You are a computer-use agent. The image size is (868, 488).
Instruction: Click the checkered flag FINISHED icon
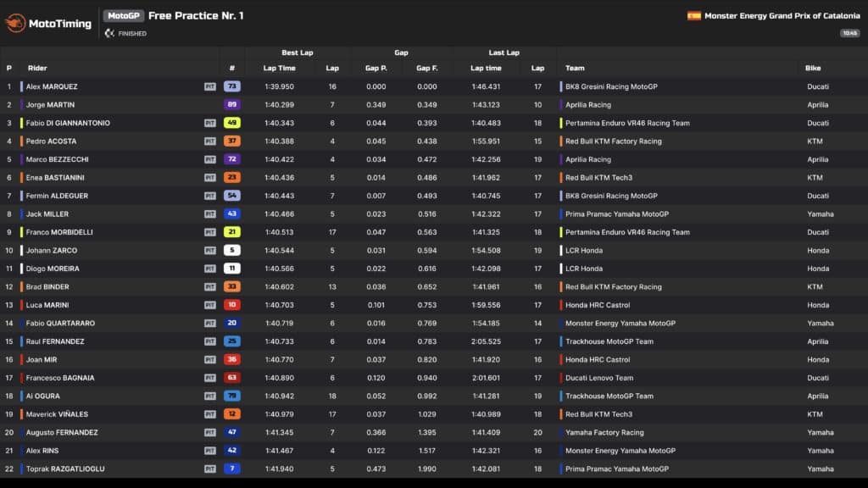coord(109,33)
